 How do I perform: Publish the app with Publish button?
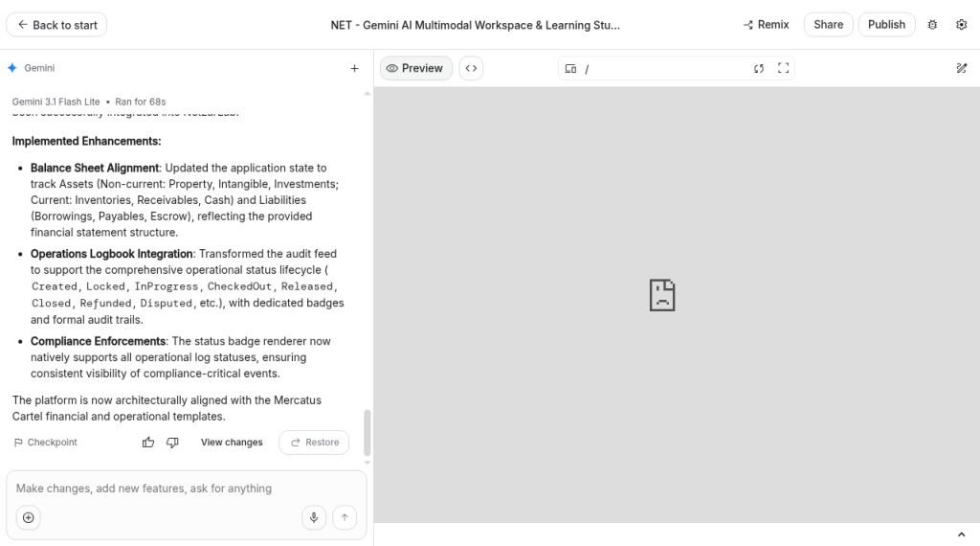coord(886,25)
